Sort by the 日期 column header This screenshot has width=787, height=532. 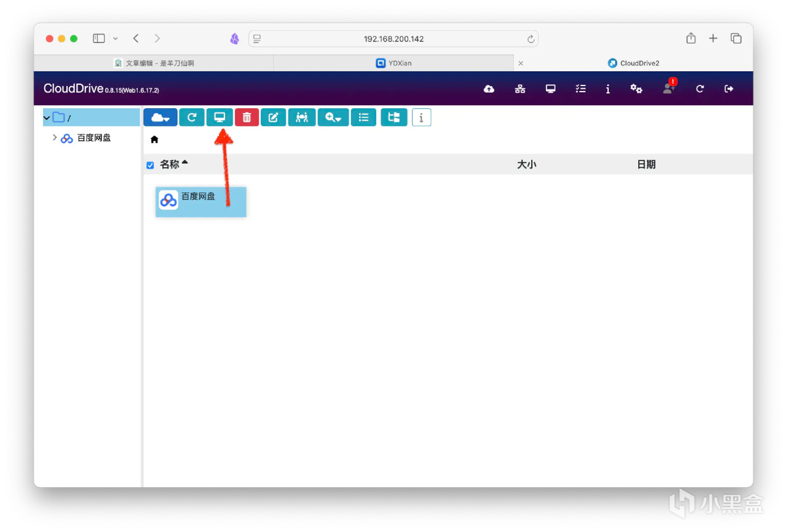point(646,164)
